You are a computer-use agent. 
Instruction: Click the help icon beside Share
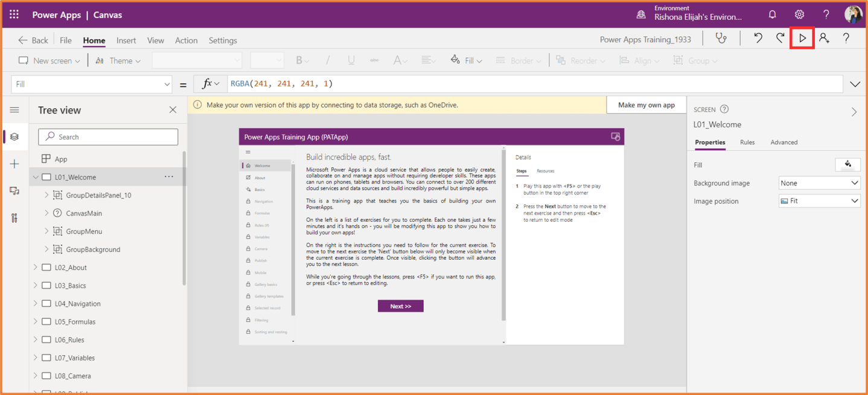tap(846, 38)
